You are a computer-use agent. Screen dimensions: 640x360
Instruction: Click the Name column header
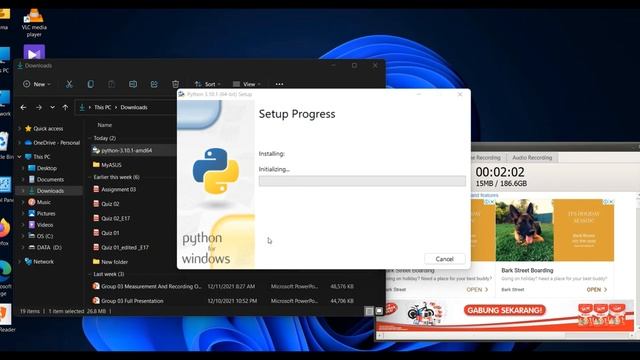point(104,125)
